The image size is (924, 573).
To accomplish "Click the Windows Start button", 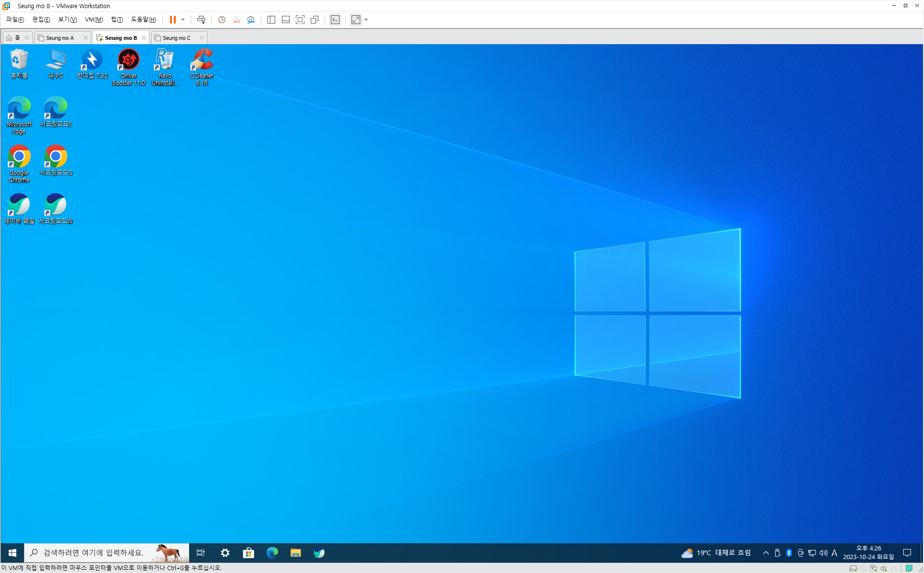I will [x=12, y=553].
